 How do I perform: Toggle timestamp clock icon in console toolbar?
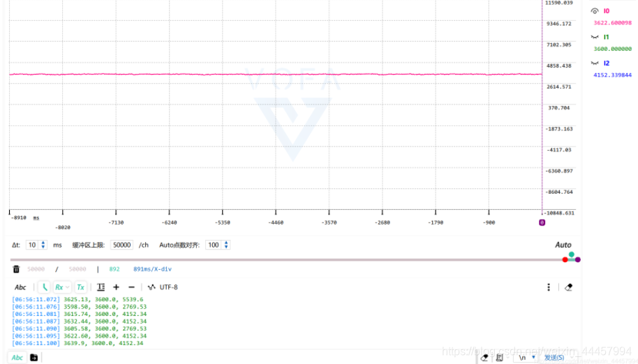(45, 287)
